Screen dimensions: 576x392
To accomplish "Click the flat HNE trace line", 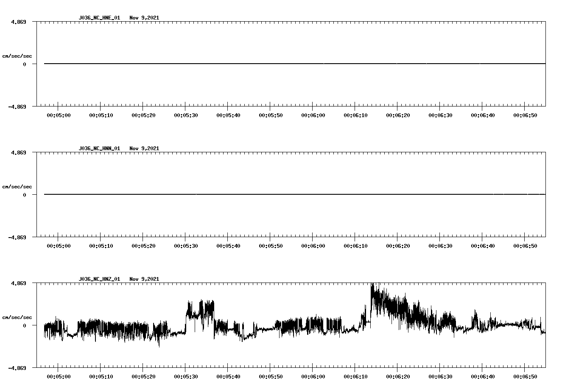I will click(295, 64).
